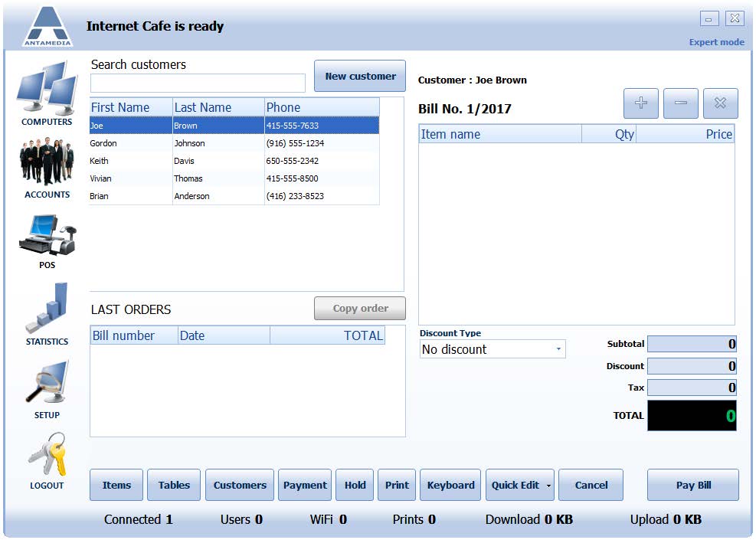This screenshot has width=756, height=543.
Task: Click the Connected 1 status entry
Action: pos(139,520)
